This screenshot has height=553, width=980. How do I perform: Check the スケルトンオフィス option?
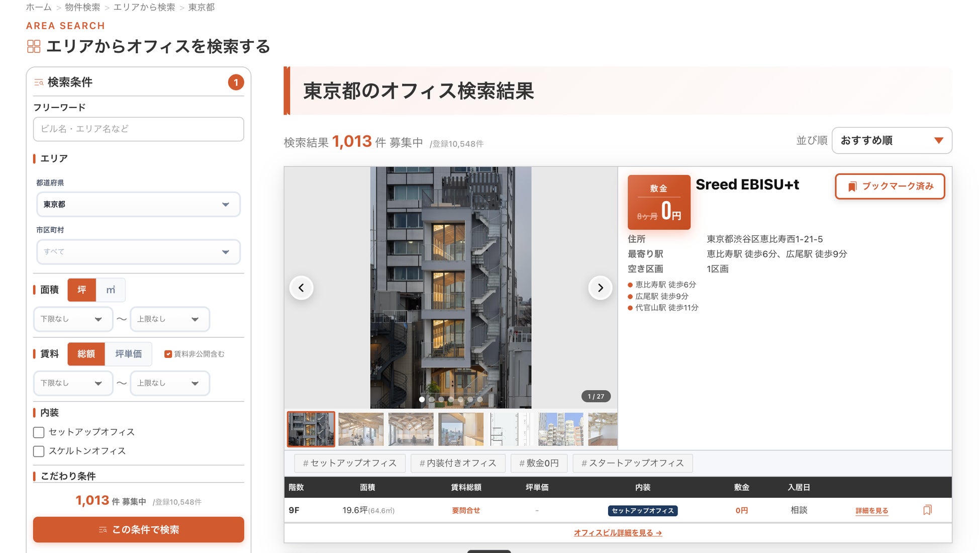click(39, 451)
